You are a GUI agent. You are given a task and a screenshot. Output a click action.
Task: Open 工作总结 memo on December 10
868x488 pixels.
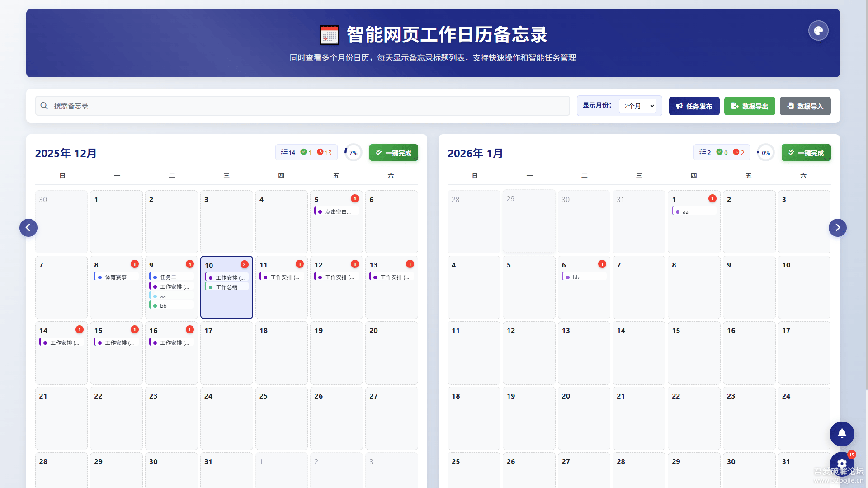pyautogui.click(x=226, y=287)
